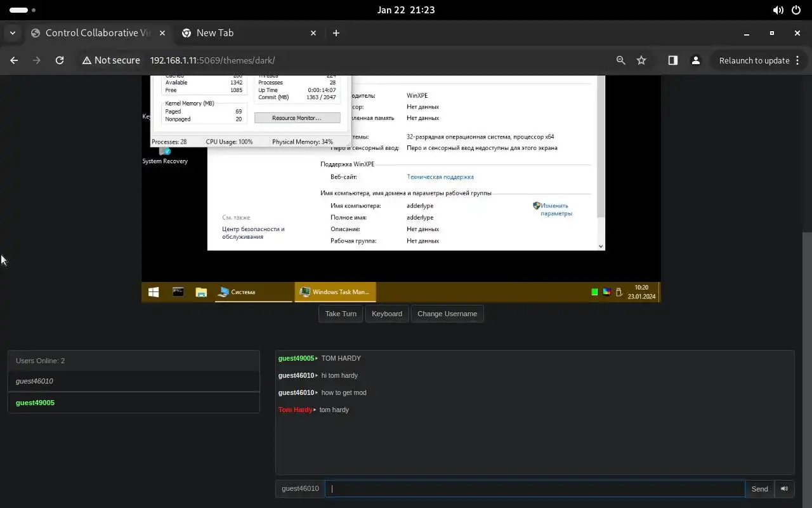Bookmark this page with the star icon
The image size is (812, 508).
pyautogui.click(x=641, y=60)
